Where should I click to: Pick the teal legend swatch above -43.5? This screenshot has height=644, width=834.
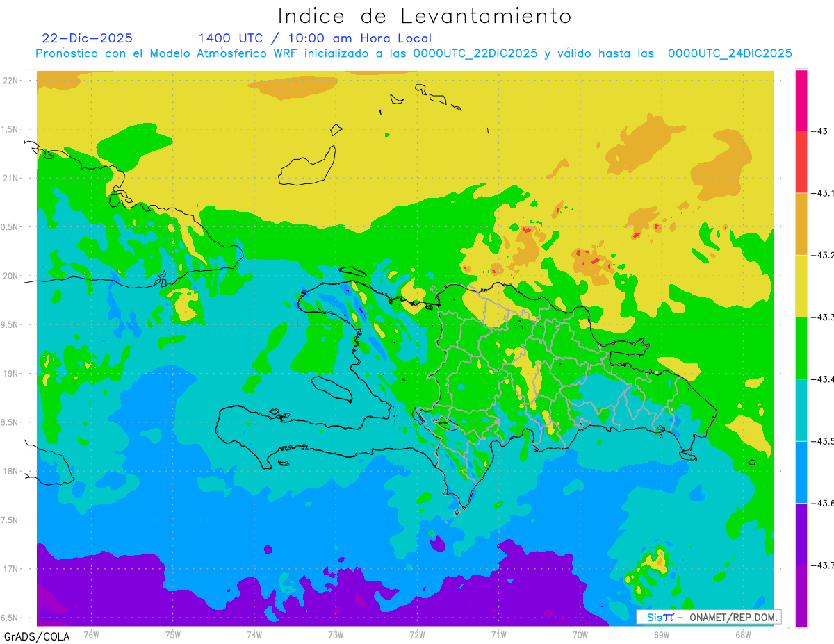801,410
